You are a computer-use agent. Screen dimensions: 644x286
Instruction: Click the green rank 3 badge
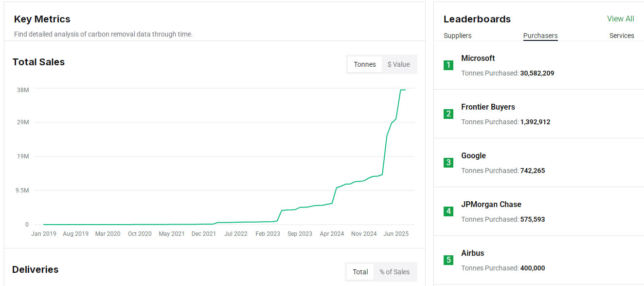click(448, 163)
